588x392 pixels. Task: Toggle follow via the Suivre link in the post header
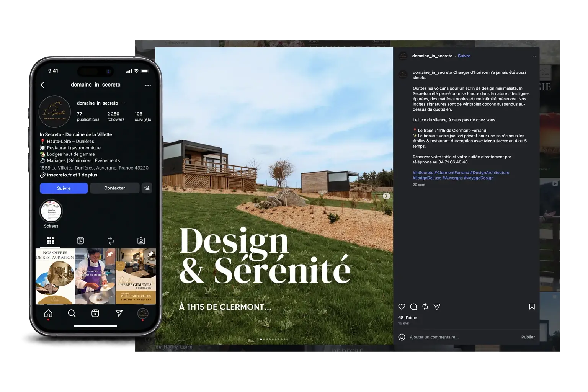[x=464, y=56]
